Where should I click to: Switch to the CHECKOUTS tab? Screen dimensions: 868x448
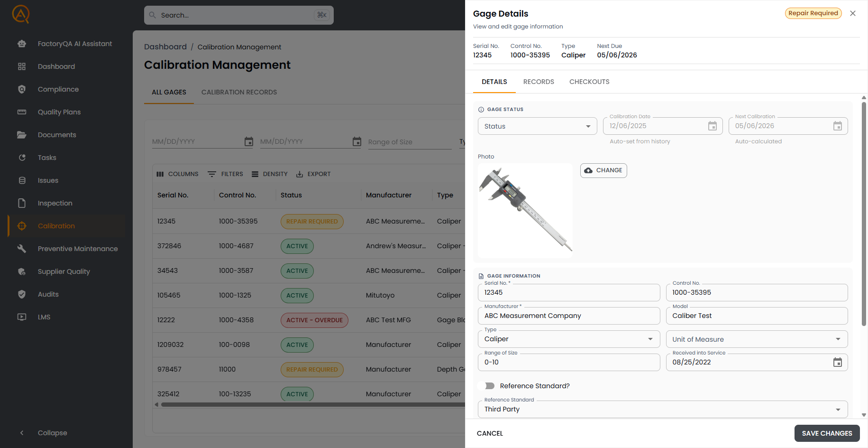coord(589,82)
